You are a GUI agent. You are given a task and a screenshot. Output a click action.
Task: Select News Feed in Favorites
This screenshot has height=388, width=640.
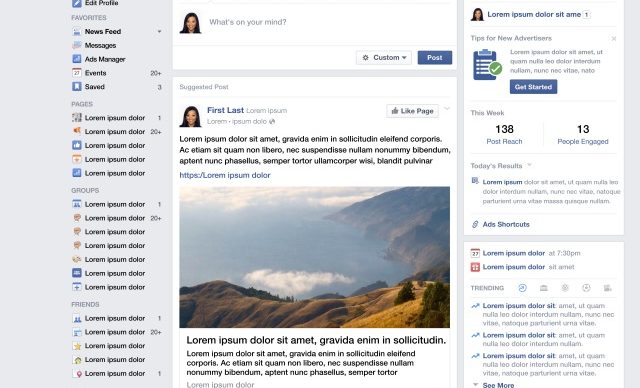click(103, 31)
